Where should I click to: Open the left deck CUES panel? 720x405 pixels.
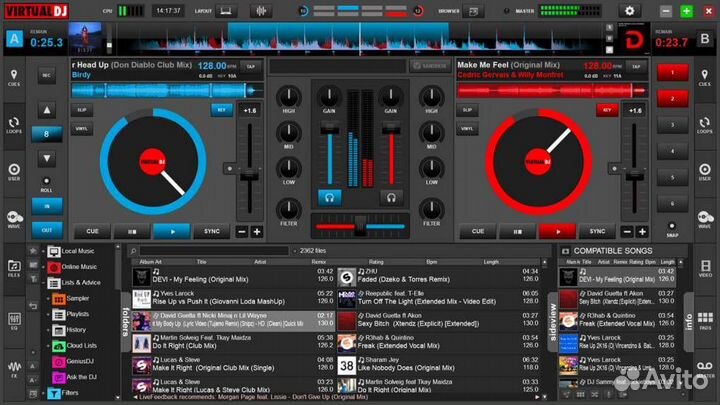[x=14, y=78]
